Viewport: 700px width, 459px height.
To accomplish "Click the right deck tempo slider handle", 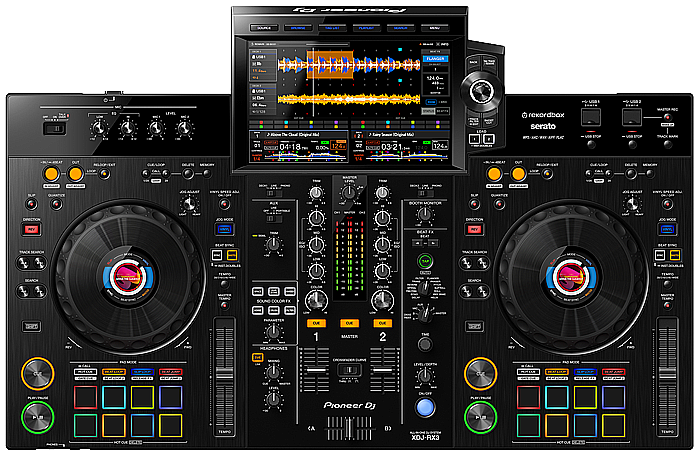I will tap(667, 374).
